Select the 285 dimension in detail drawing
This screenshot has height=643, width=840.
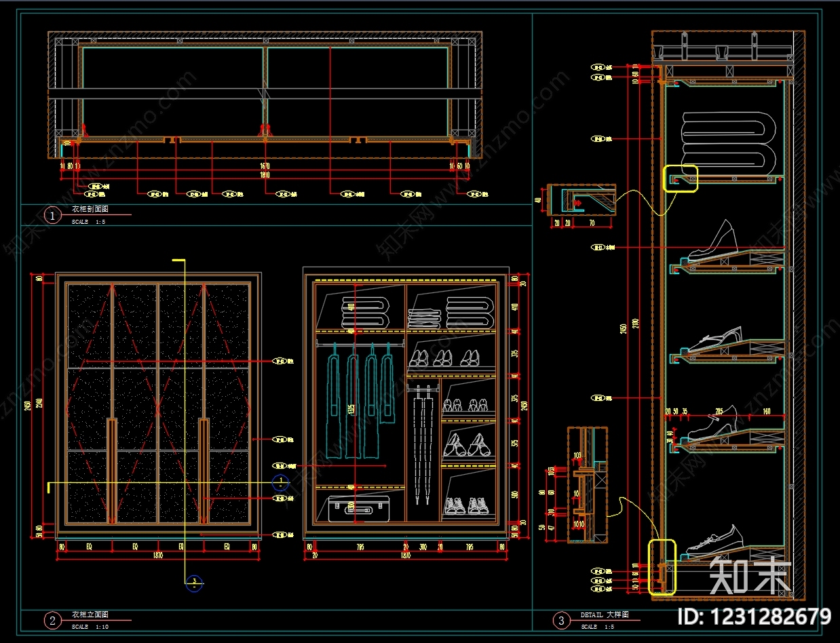[721, 411]
